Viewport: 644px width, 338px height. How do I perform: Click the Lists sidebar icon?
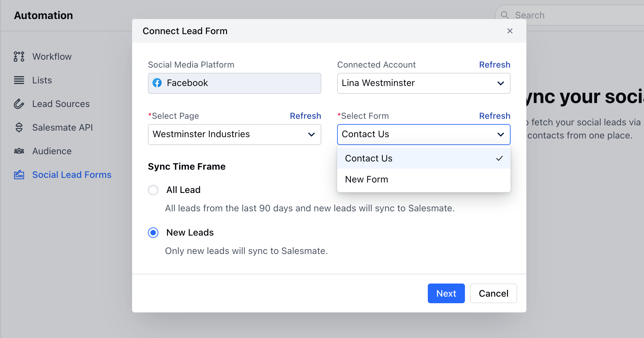tap(19, 80)
